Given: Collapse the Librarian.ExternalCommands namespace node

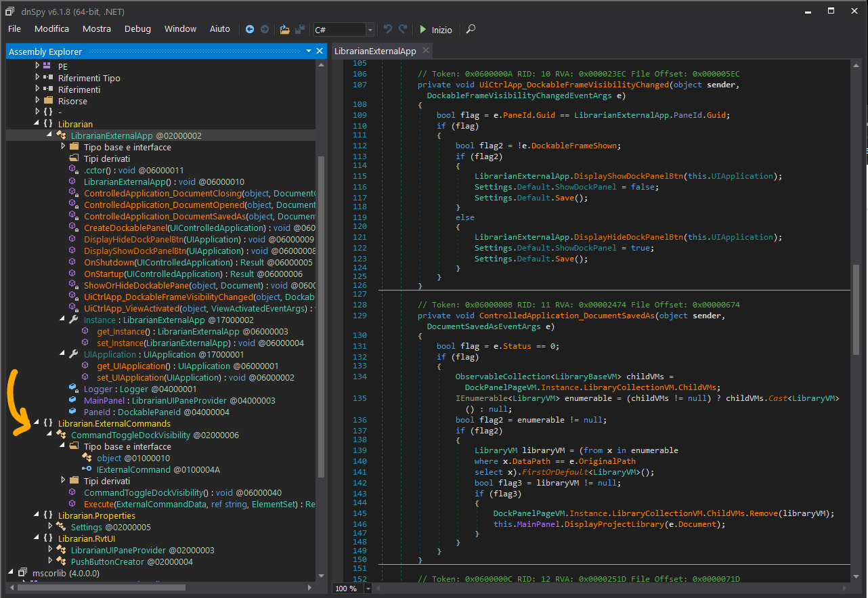Looking at the screenshot, I should pyautogui.click(x=37, y=423).
